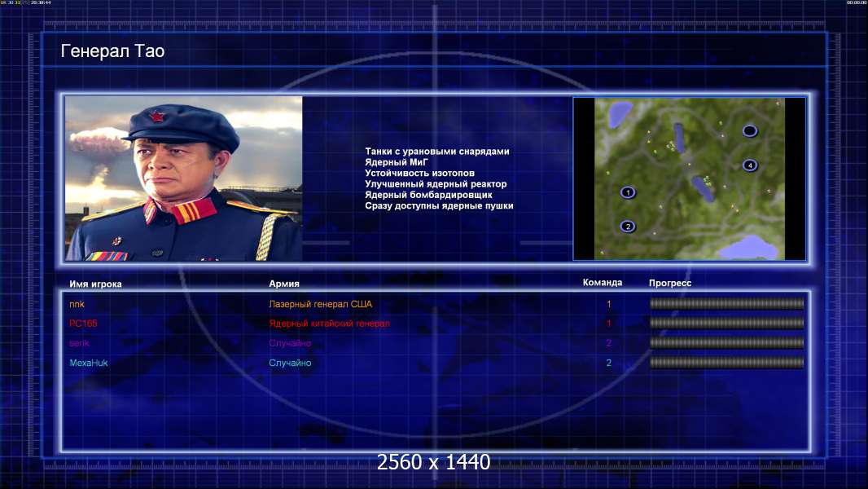Click the loading progress bar for nnk
Image resolution: width=868 pixels, height=489 pixels.
(727, 303)
